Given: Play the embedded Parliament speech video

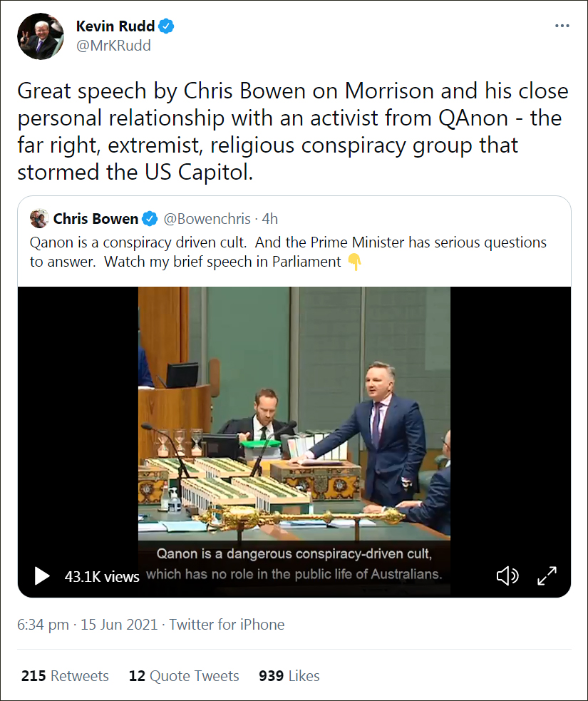Looking at the screenshot, I should point(42,575).
